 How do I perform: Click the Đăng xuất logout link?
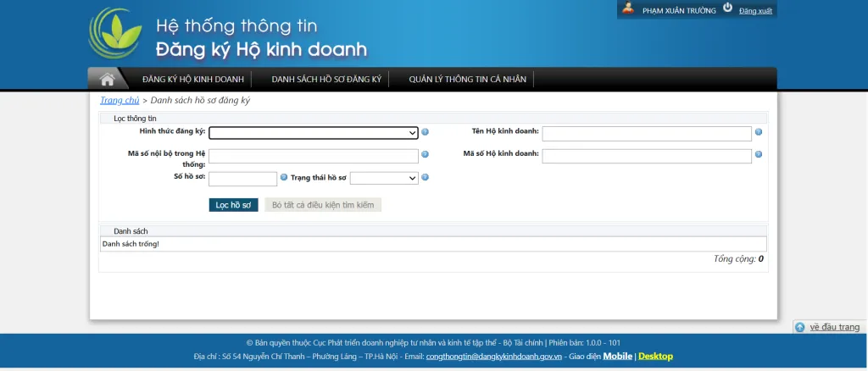(x=755, y=10)
